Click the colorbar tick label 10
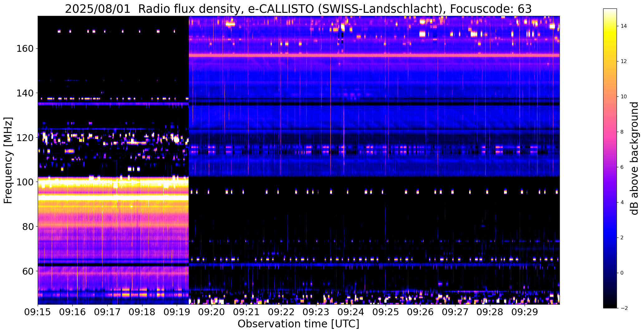 click(x=624, y=97)
